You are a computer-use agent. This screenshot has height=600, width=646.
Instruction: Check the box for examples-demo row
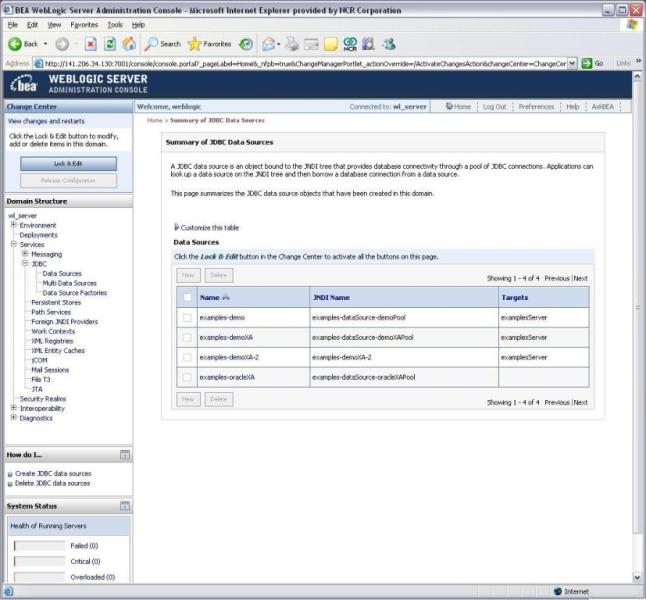187,317
